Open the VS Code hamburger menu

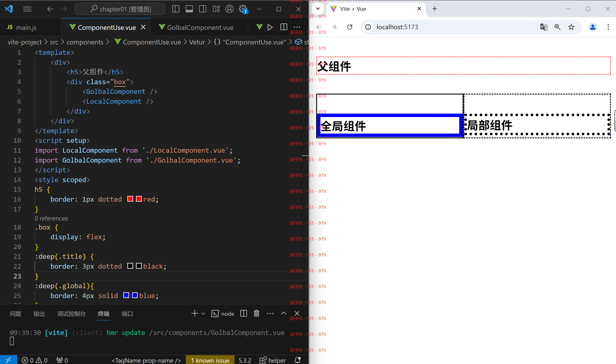click(x=27, y=9)
